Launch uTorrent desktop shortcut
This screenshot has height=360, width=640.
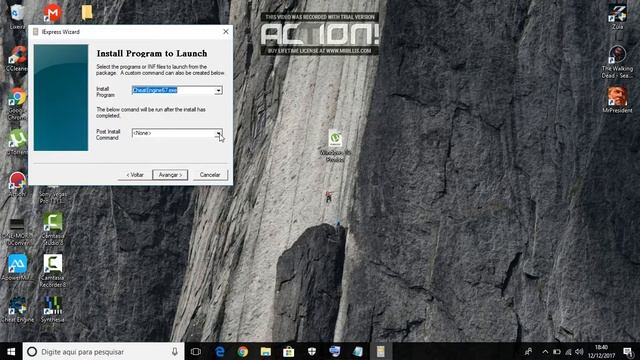pos(17,142)
